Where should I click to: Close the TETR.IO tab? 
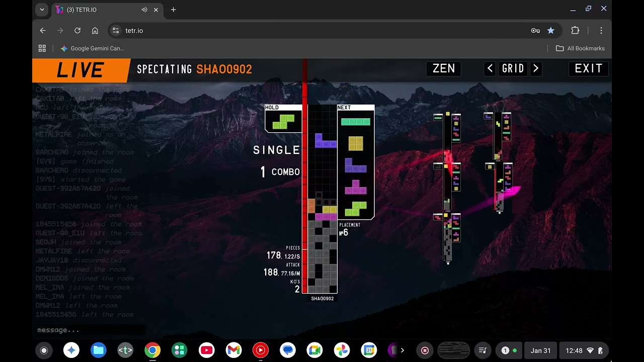coord(156,10)
